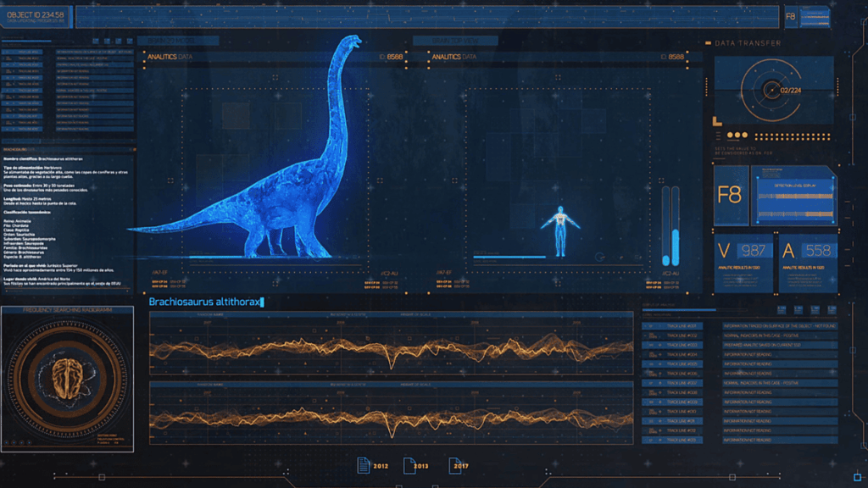Click the Object ID 234.58 header label

(x=36, y=16)
